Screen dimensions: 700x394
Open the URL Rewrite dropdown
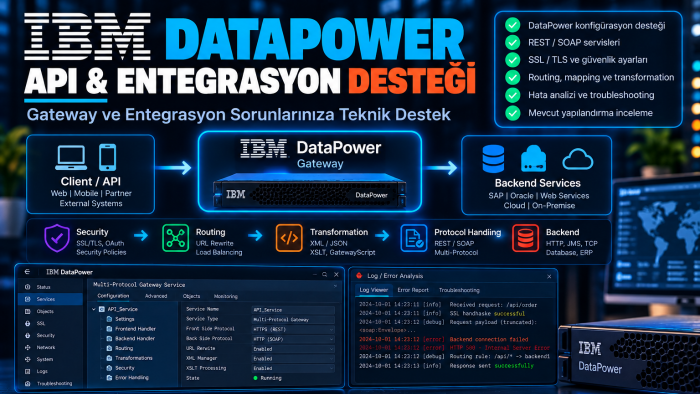(x=293, y=349)
